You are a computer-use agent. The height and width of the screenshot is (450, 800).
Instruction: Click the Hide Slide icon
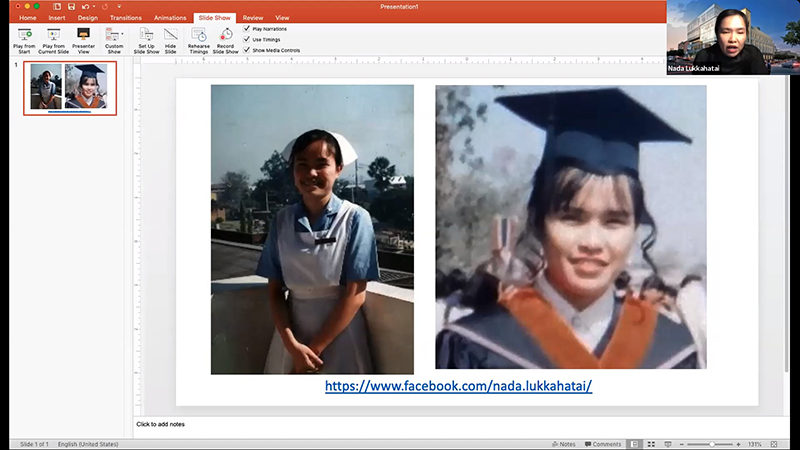(170, 35)
